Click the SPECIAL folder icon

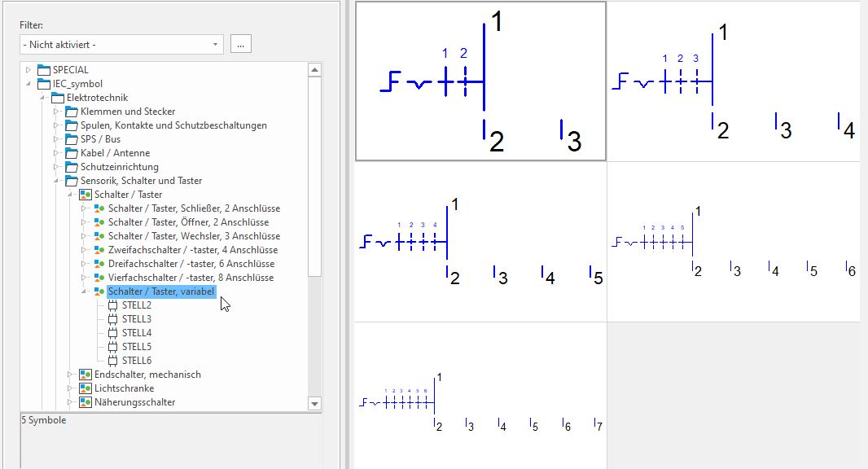[x=44, y=70]
